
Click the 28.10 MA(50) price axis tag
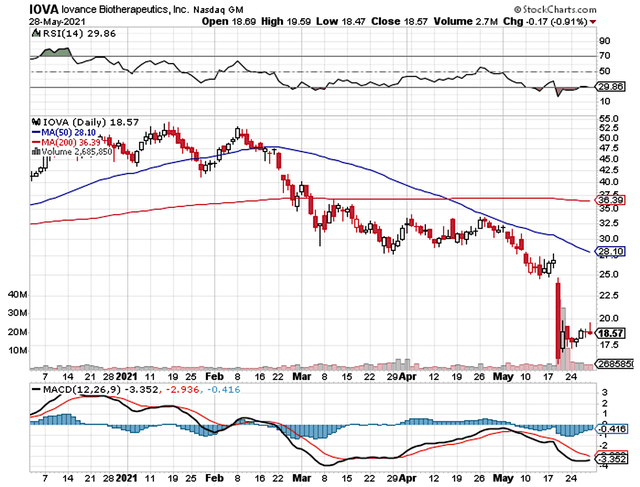click(611, 251)
